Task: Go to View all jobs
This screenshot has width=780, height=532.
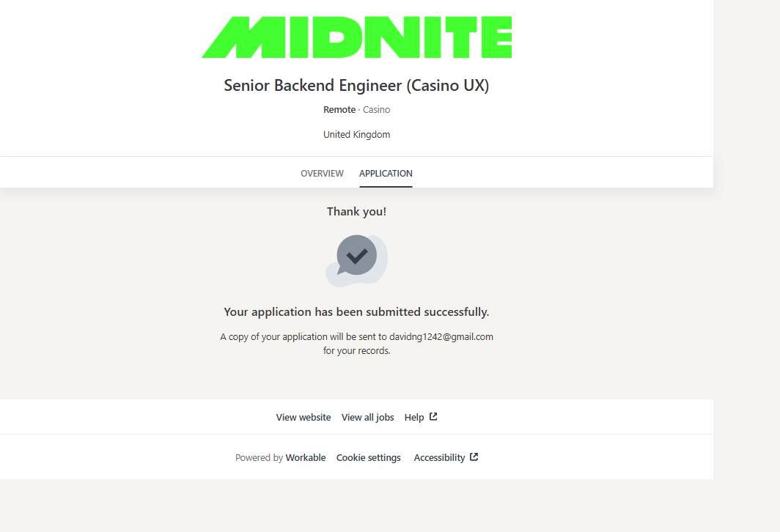Action: coord(367,418)
